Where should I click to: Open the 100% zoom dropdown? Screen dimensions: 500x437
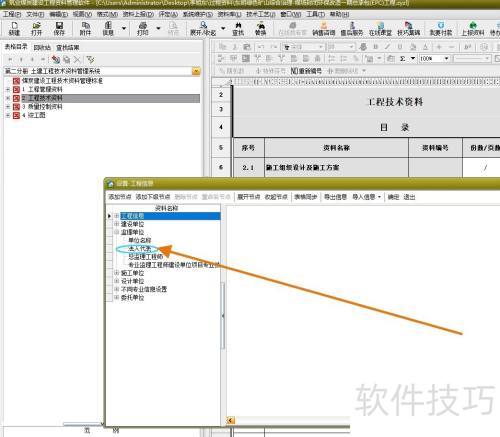click(x=446, y=59)
